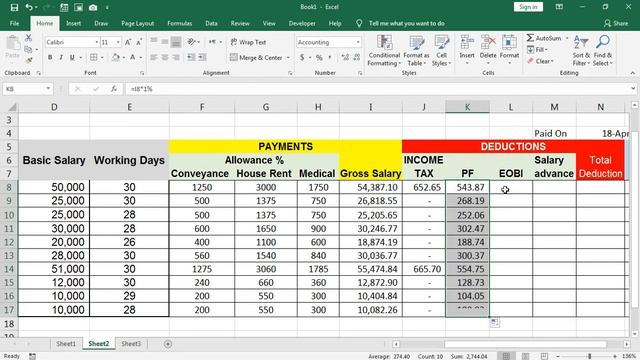Toggle Underline formatting
Image resolution: width=640 pixels, height=360 pixels.
coord(72,57)
